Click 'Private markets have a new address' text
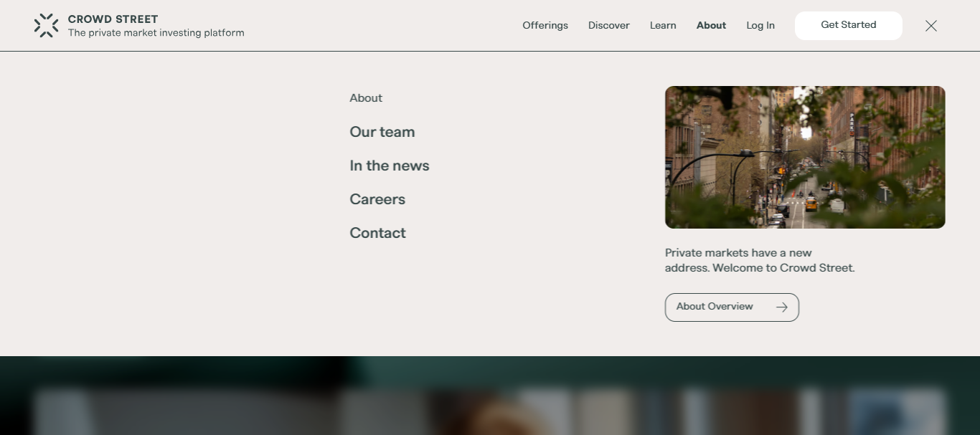 (x=760, y=260)
